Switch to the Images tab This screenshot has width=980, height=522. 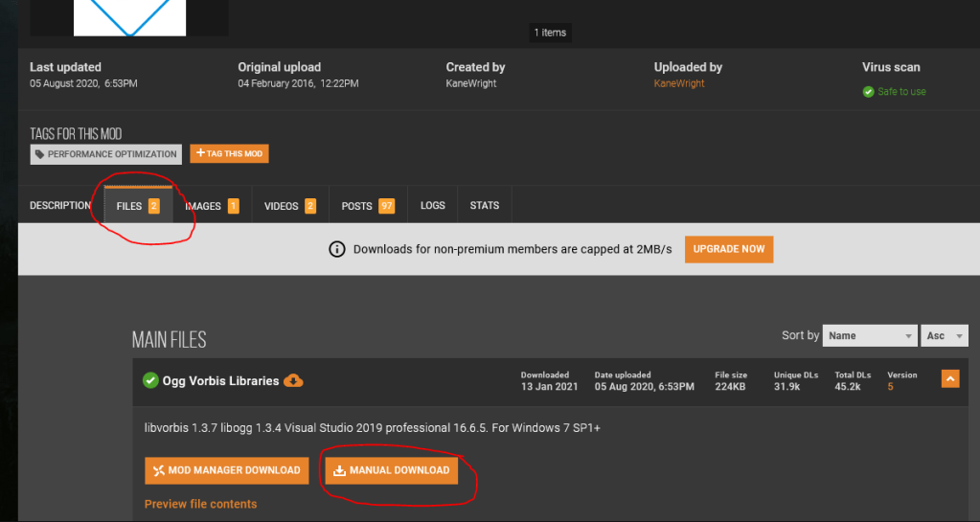pyautogui.click(x=212, y=206)
